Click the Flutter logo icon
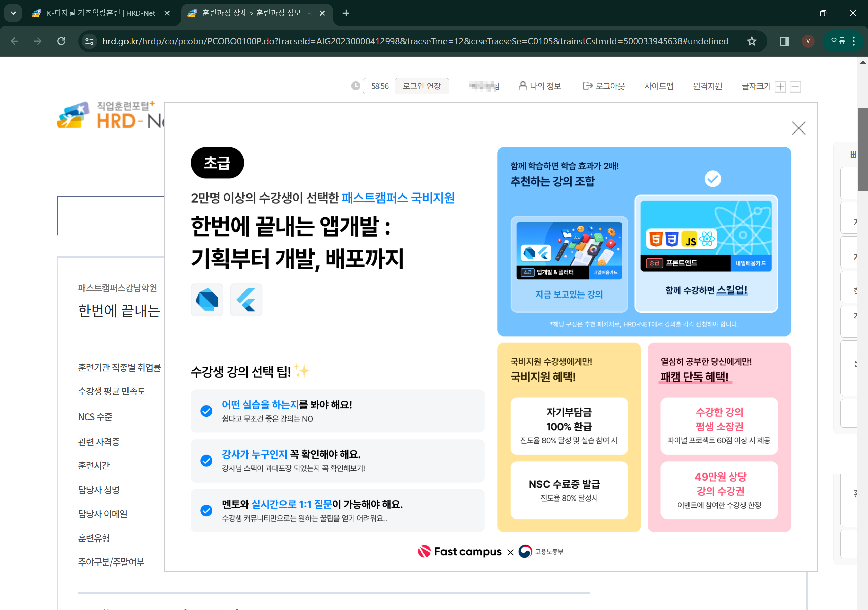 (246, 300)
